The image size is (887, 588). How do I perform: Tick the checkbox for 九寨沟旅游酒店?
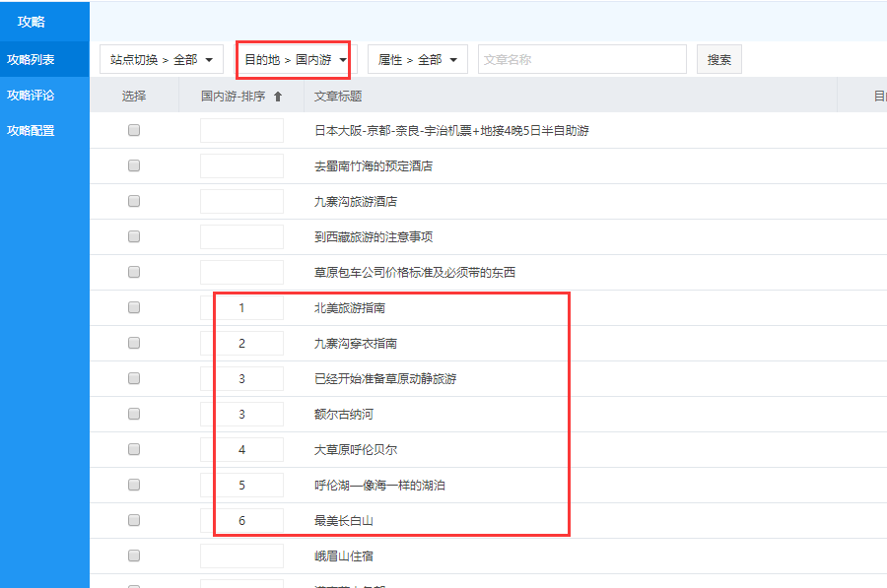click(x=134, y=202)
